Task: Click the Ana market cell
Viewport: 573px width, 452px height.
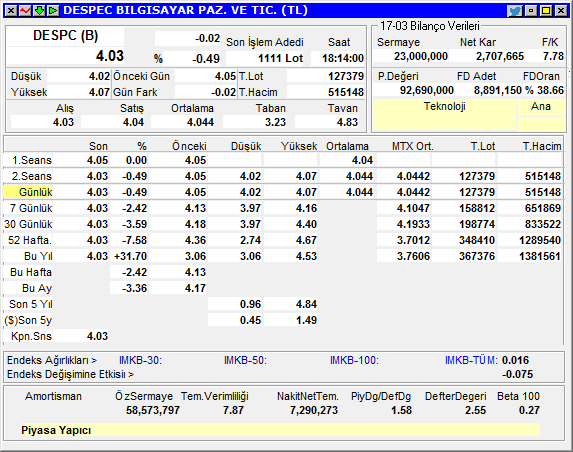Action: (541, 107)
